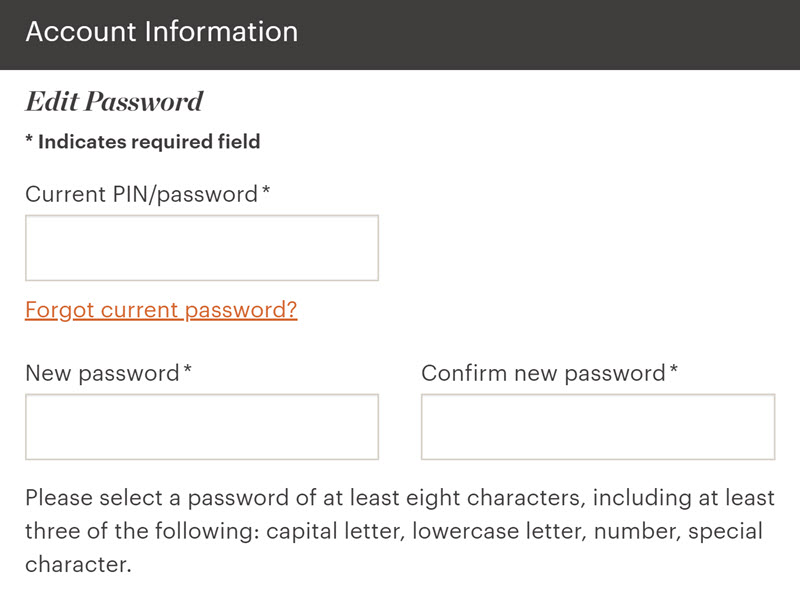The height and width of the screenshot is (597, 800).
Task: Click the 'Please select a password' helper line
Action: [x=400, y=498]
